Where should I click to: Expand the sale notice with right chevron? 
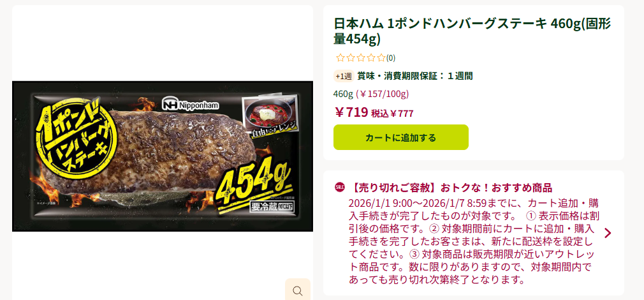coord(608,233)
